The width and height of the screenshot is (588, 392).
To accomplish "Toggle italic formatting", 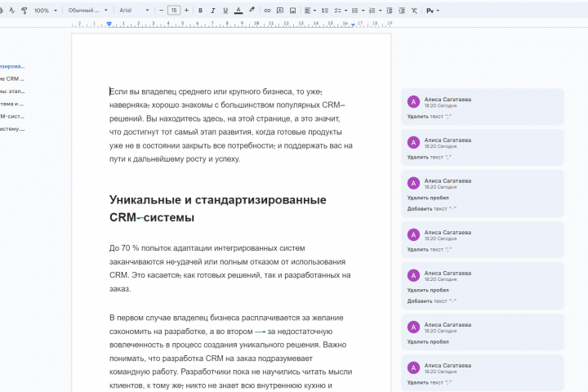I will point(212,11).
